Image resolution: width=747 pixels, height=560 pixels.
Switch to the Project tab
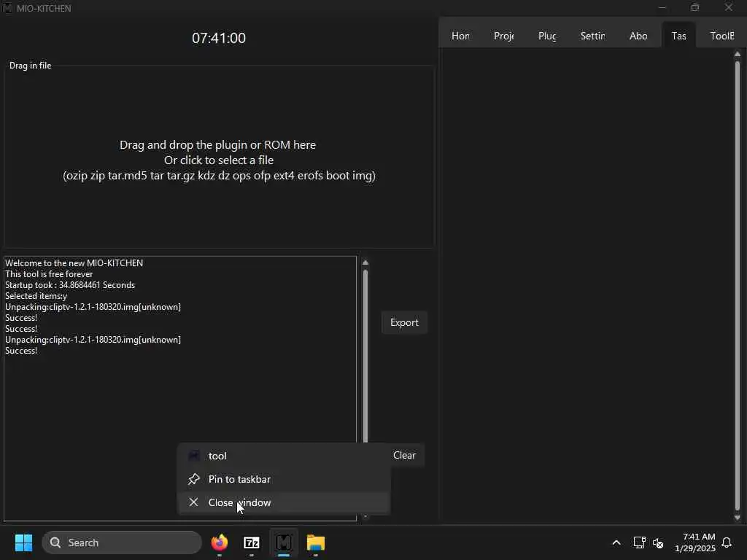pyautogui.click(x=503, y=36)
